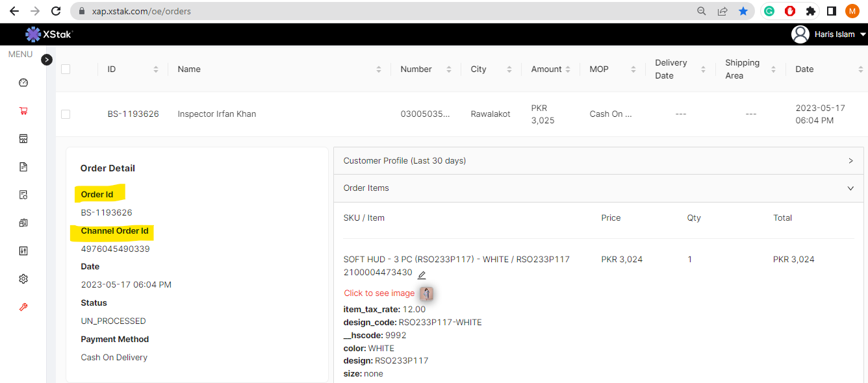
Task: Click the 'Click to see image' link
Action: tap(379, 293)
